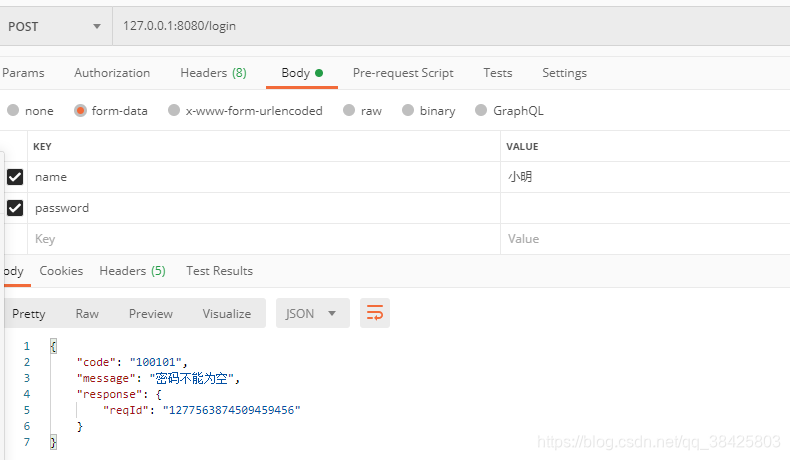Select the raw body option
This screenshot has height=460, width=790.
pyautogui.click(x=362, y=110)
